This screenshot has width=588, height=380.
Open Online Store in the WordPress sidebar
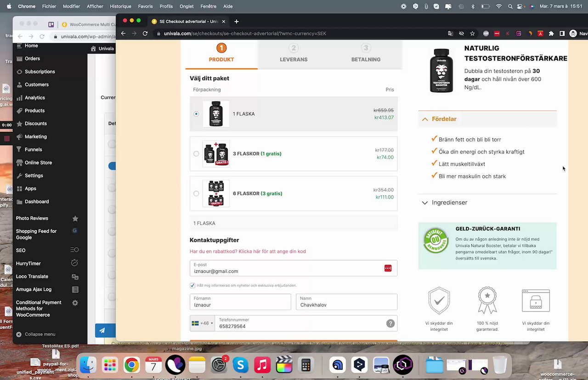pos(38,163)
